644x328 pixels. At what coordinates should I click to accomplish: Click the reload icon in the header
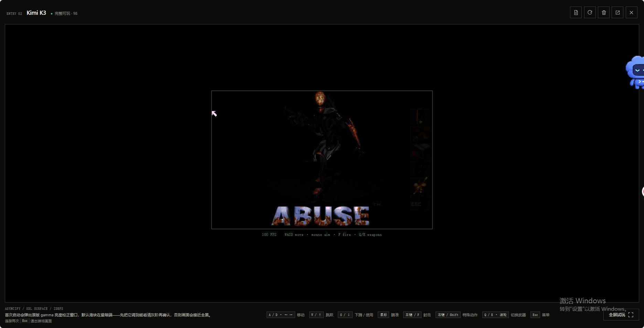(590, 13)
